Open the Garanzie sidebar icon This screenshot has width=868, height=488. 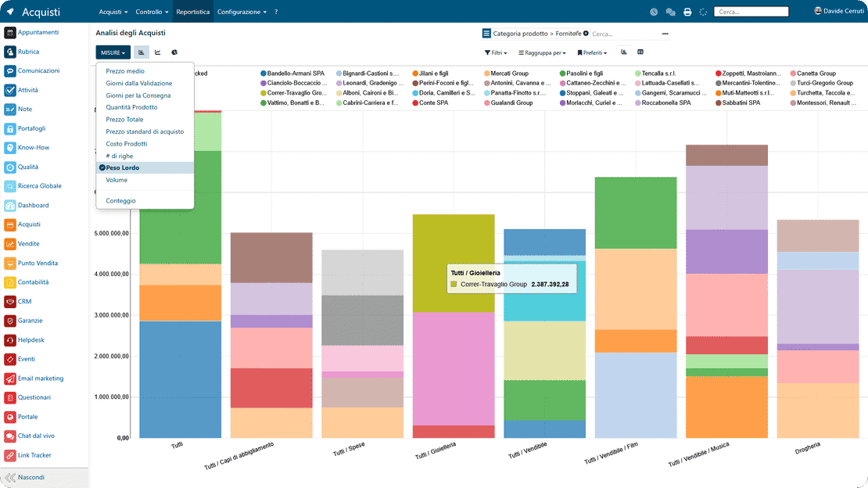point(10,321)
